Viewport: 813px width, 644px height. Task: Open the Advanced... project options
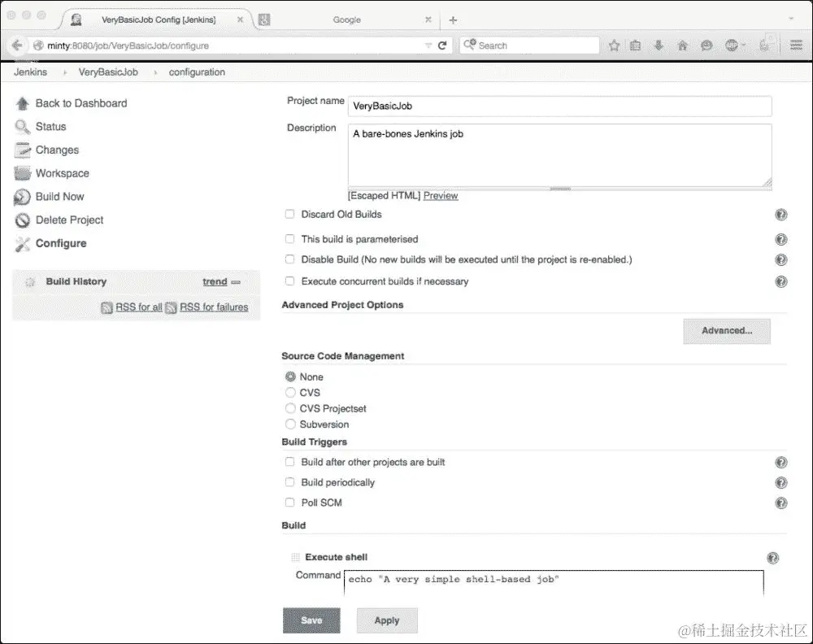[727, 331]
